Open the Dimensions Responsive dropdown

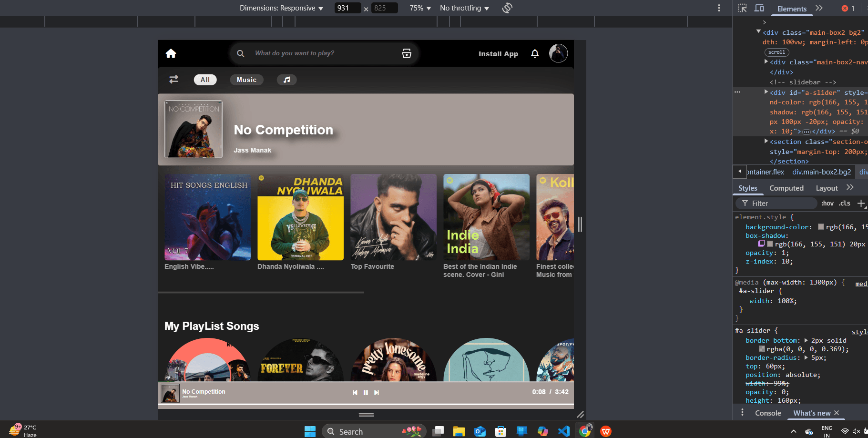(281, 8)
